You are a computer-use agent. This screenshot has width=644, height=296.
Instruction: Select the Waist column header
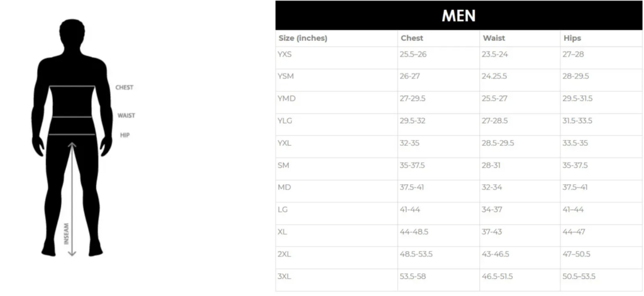click(494, 38)
